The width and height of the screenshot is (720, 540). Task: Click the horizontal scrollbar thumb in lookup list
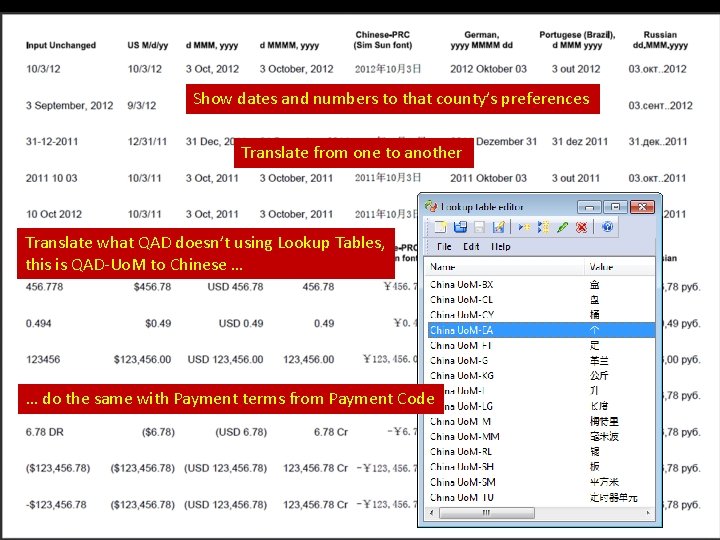tap(486, 513)
